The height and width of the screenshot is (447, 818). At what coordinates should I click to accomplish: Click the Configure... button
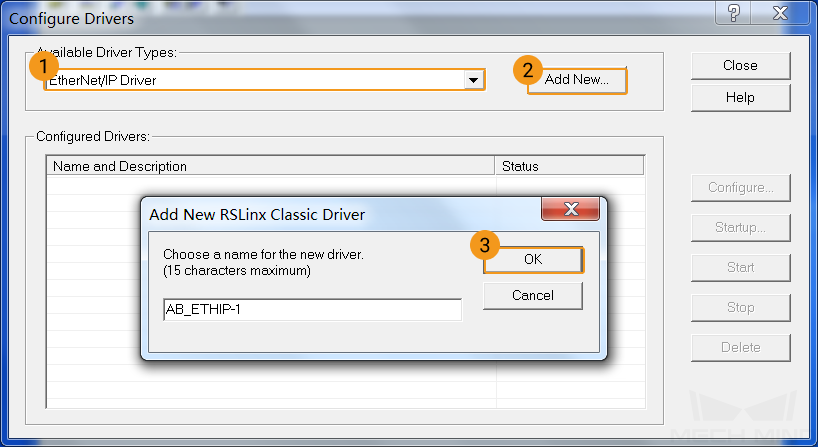pos(740,188)
